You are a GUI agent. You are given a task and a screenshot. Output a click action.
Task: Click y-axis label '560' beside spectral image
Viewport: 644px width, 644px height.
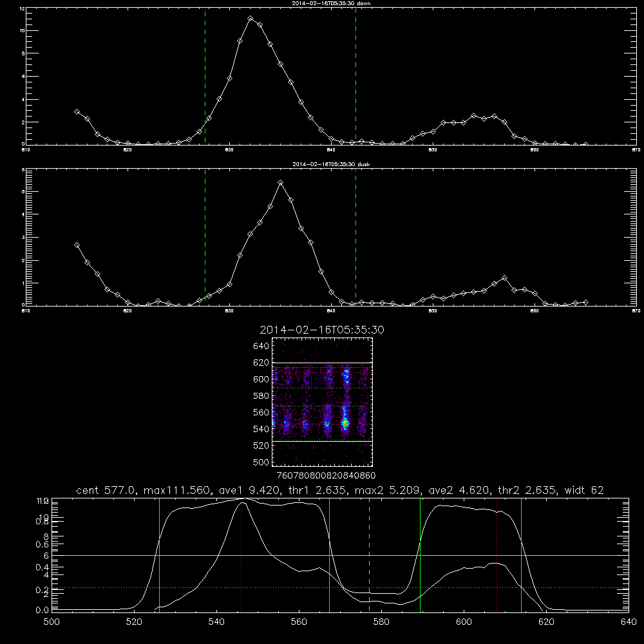coord(261,412)
